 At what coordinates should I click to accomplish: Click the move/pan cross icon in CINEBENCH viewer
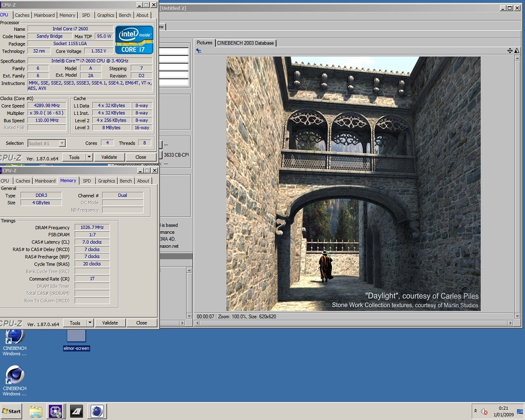[510, 51]
